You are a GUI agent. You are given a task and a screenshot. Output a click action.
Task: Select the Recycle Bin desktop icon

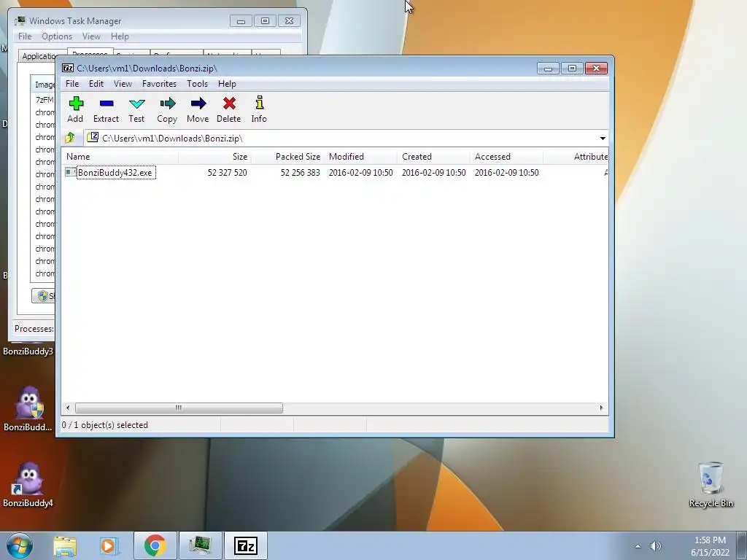tap(711, 484)
